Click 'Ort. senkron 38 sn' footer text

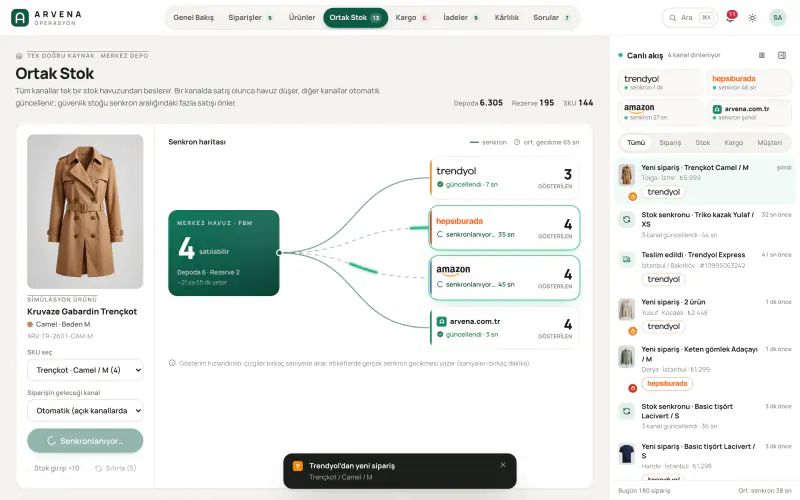coord(764,491)
